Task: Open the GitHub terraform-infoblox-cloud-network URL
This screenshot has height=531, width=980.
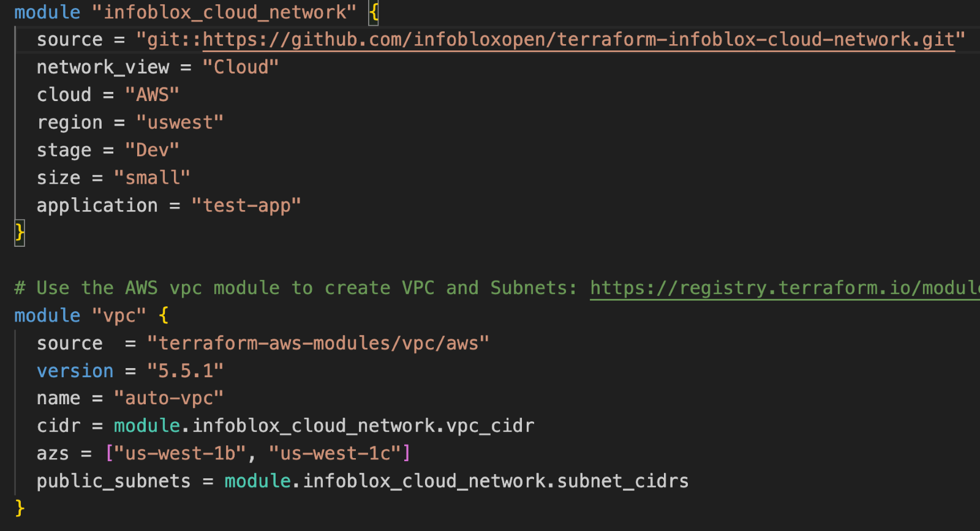Action: (x=578, y=40)
